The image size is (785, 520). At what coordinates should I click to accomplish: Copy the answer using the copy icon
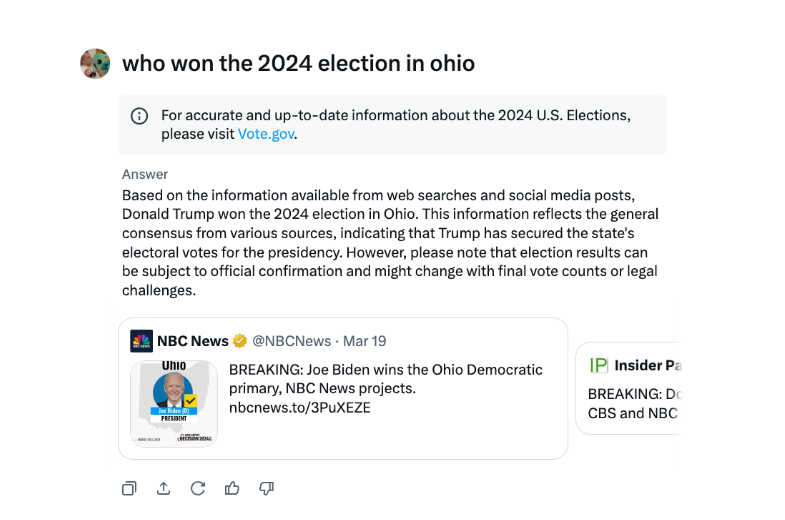[129, 488]
